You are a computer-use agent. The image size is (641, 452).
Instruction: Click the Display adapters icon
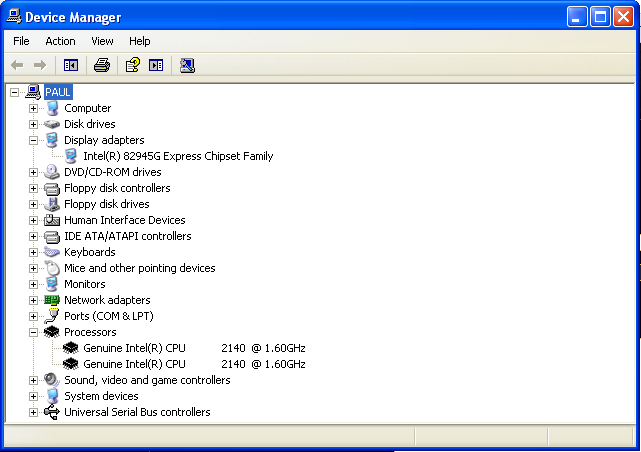click(52, 140)
